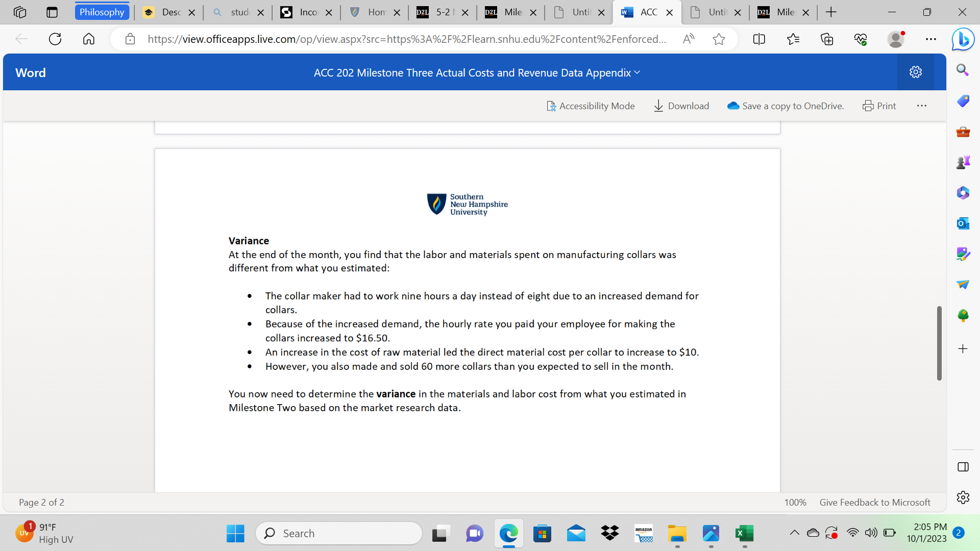Image resolution: width=980 pixels, height=551 pixels.
Task: Open Read Aloud in address bar
Action: 689,39
